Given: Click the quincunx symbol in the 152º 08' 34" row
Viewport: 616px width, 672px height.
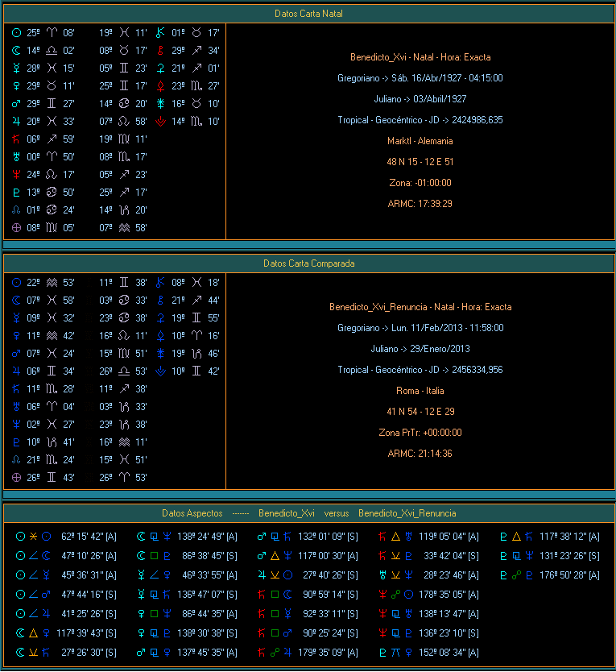Looking at the screenshot, I should point(396,653).
